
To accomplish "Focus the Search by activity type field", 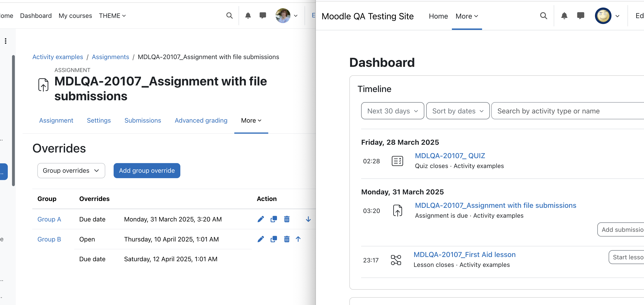I will (567, 111).
